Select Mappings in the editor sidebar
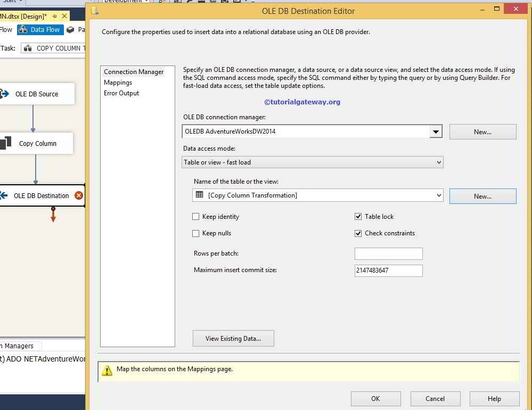Image resolution: width=532 pixels, height=410 pixels. (117, 83)
